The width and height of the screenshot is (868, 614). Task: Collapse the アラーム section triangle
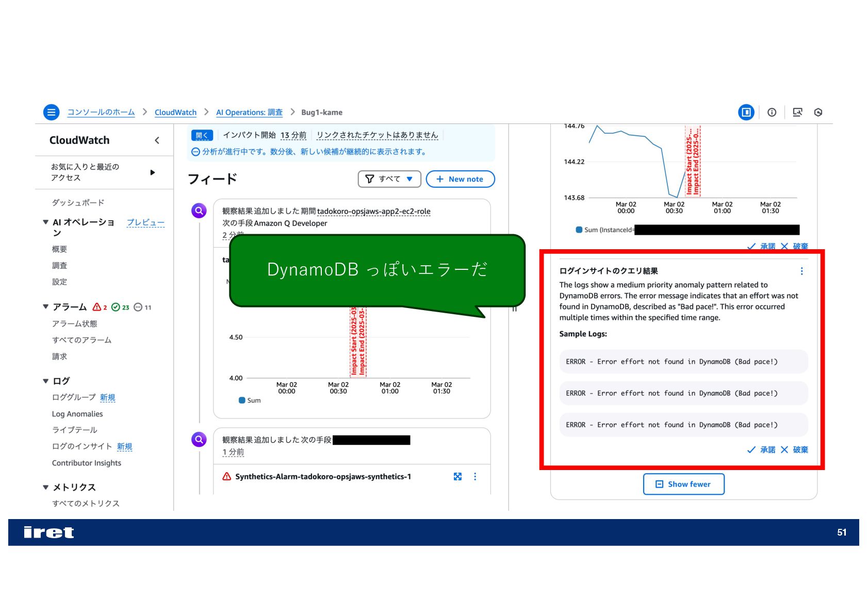[45, 306]
